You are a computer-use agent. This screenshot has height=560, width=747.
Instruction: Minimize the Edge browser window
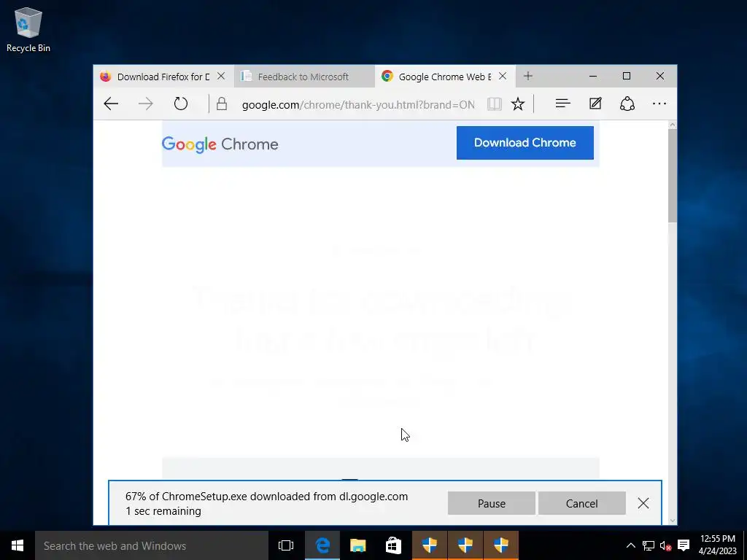click(x=593, y=76)
